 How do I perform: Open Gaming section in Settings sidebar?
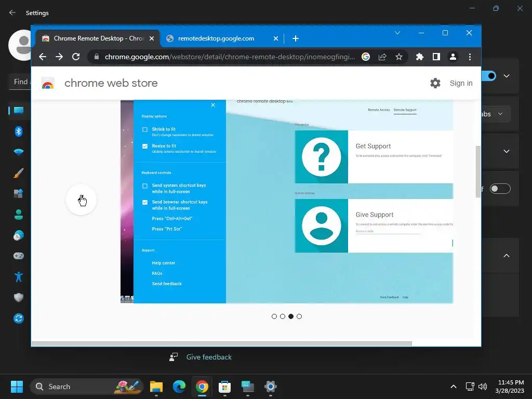[x=19, y=256]
